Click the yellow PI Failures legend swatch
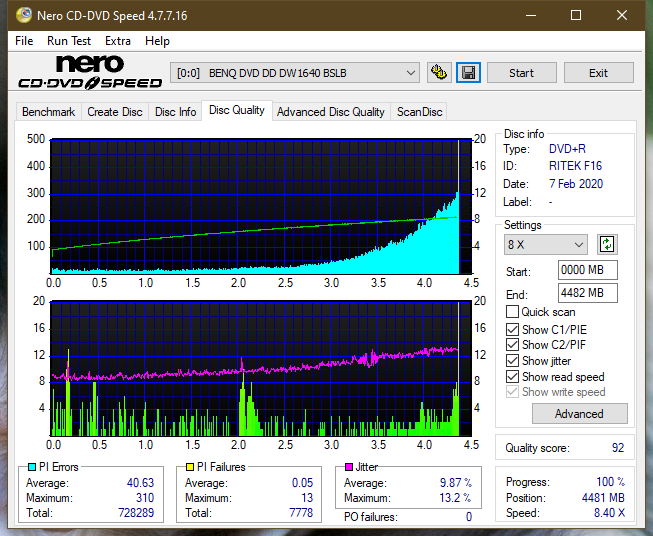653x536 pixels. 190,467
